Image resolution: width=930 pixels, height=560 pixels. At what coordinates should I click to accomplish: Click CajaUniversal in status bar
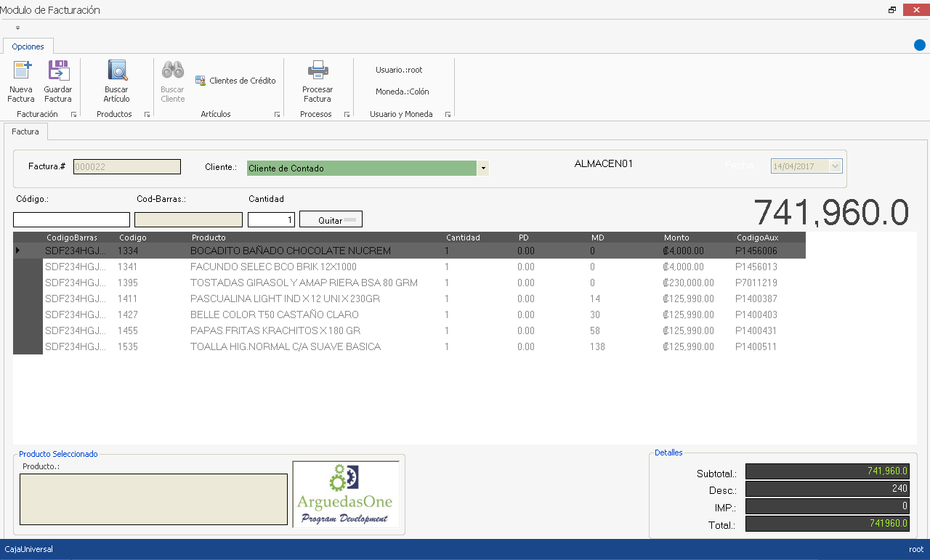(29, 549)
